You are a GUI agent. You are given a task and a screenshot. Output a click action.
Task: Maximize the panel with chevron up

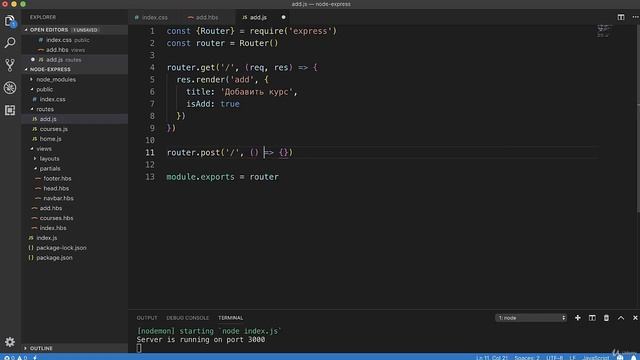621,318
